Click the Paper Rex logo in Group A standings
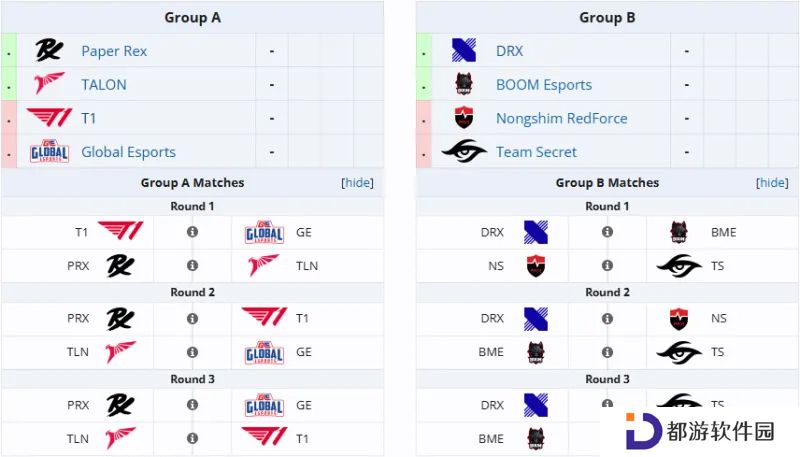 49,50
